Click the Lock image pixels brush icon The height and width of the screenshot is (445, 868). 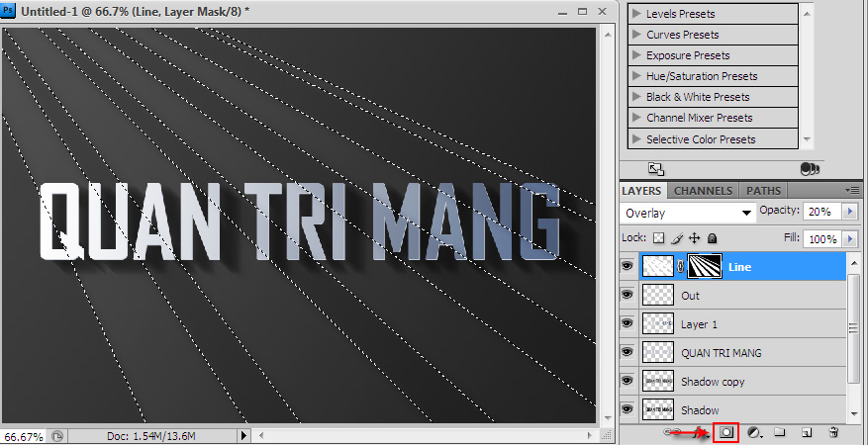[677, 238]
